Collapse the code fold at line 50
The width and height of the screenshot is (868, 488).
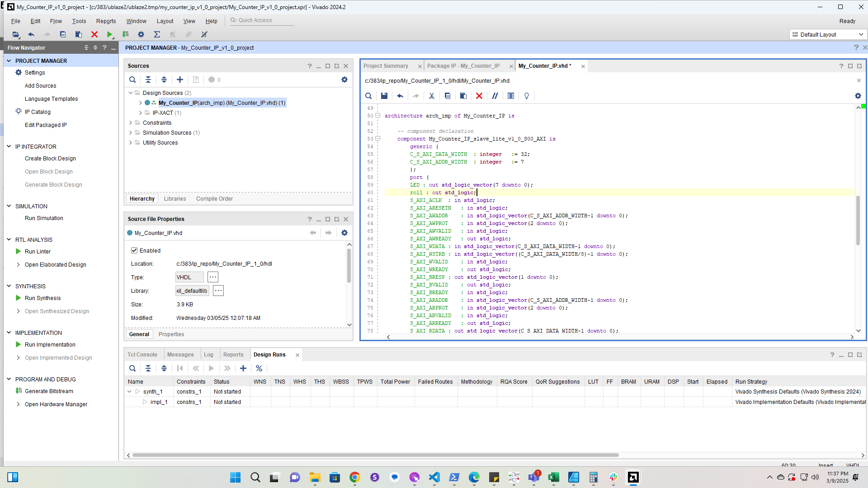pyautogui.click(x=378, y=116)
